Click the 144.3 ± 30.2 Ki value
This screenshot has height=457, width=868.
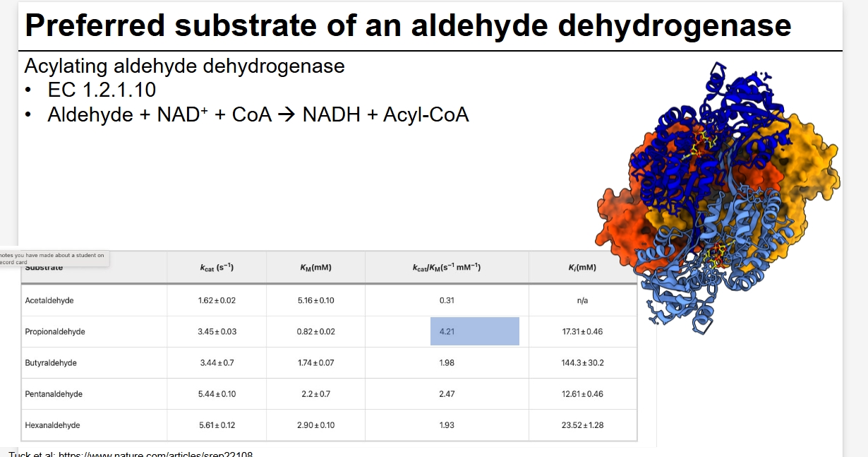(x=582, y=362)
